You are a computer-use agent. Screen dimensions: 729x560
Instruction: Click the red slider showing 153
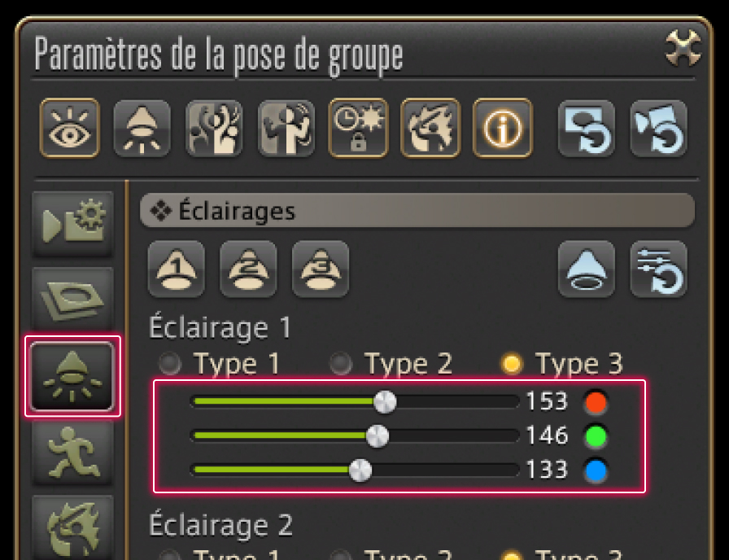point(355,401)
